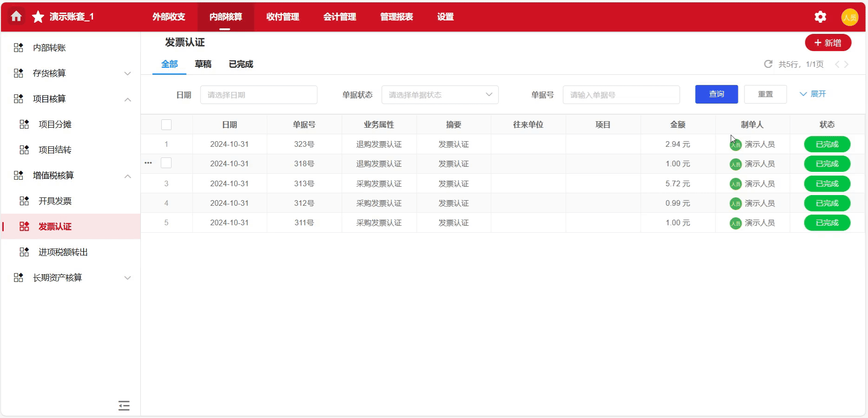This screenshot has height=418, width=868.
Task: Click the refresh icon beside row count
Action: (x=768, y=64)
